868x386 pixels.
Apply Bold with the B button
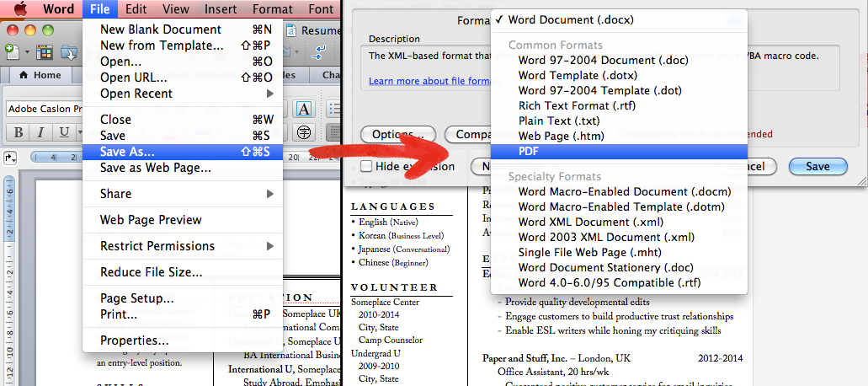point(18,132)
